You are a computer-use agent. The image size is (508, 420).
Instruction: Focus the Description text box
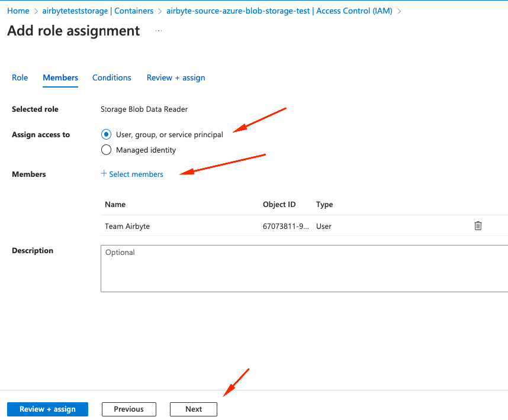(x=304, y=269)
